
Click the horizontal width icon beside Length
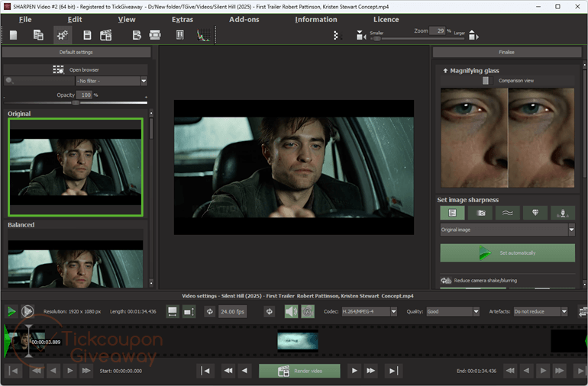tap(173, 311)
